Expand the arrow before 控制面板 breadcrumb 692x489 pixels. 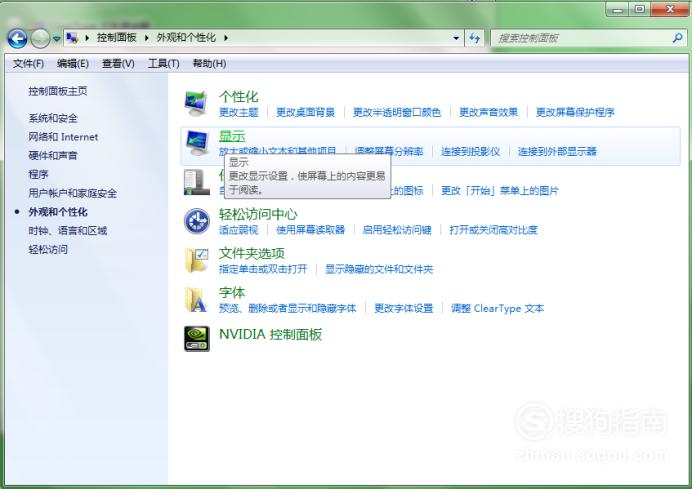87,38
